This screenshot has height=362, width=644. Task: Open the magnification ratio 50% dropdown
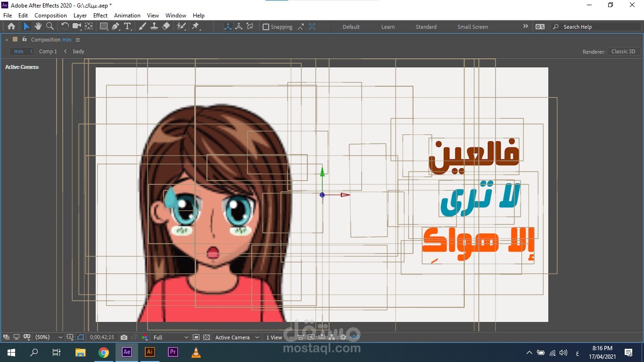[46, 337]
